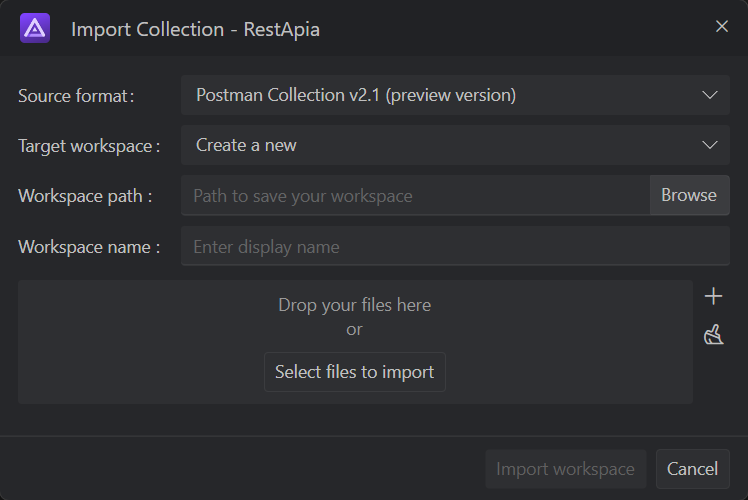Clear the file list with the broom icon
The height and width of the screenshot is (500, 748).
[x=713, y=334]
